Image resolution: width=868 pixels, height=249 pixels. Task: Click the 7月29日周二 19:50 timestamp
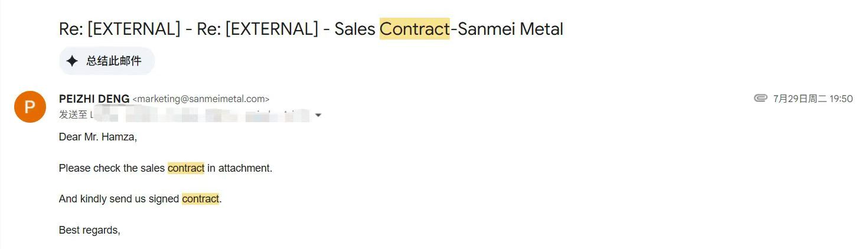[812, 99]
